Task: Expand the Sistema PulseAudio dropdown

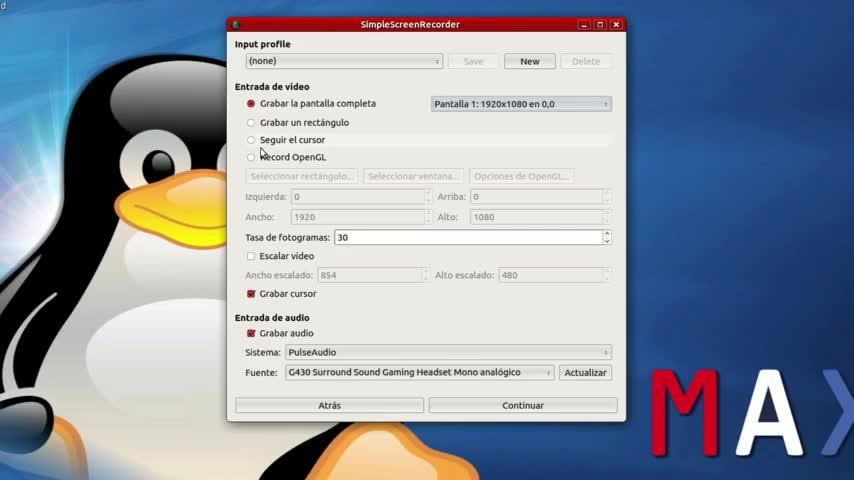Action: (448, 353)
